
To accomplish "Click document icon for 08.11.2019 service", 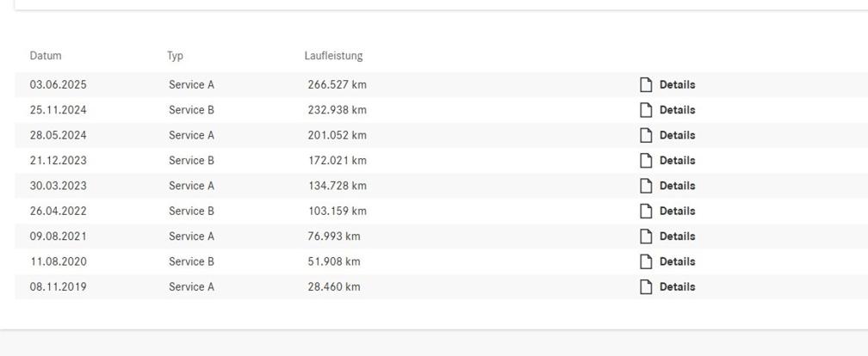I will click(x=646, y=287).
